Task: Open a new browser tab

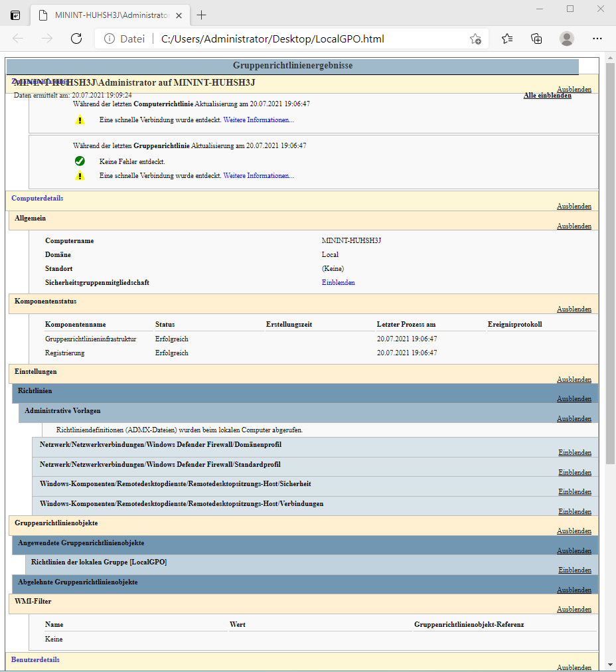Action: point(201,15)
